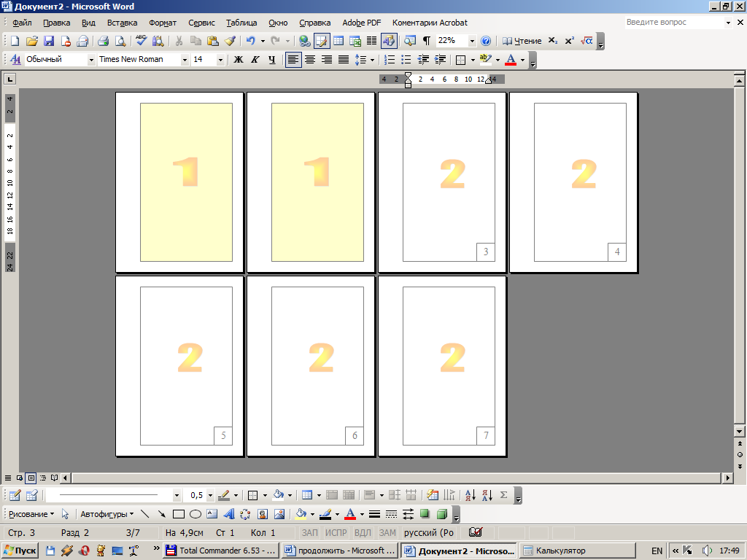This screenshot has width=747, height=560.
Task: Switch to Total Commander in taskbar
Action: 221,551
